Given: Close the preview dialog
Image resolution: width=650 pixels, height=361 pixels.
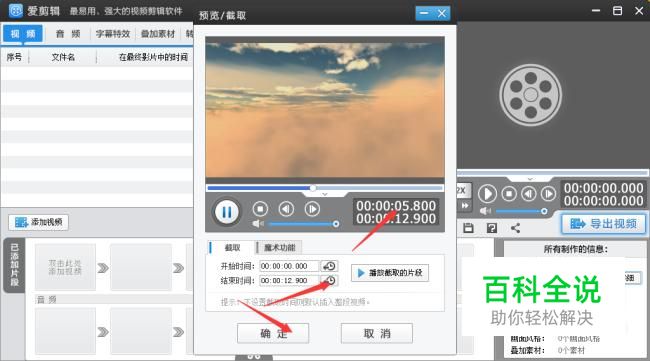Looking at the screenshot, I should point(442,13).
